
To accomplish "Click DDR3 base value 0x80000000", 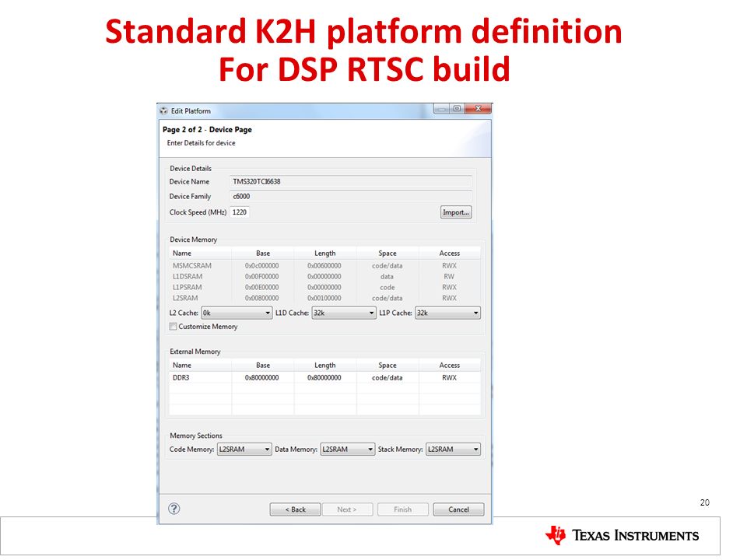I will 262,378.
